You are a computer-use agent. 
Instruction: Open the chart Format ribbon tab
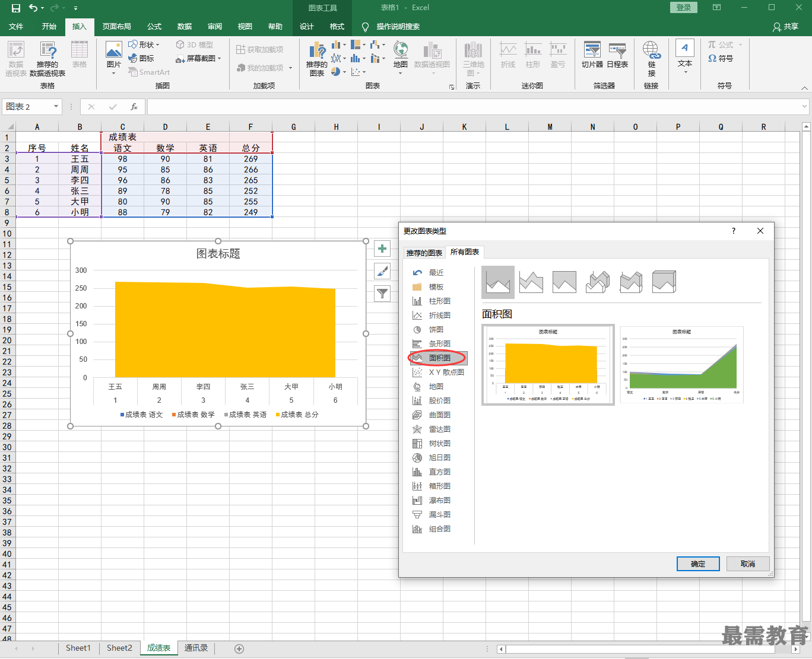click(x=337, y=27)
